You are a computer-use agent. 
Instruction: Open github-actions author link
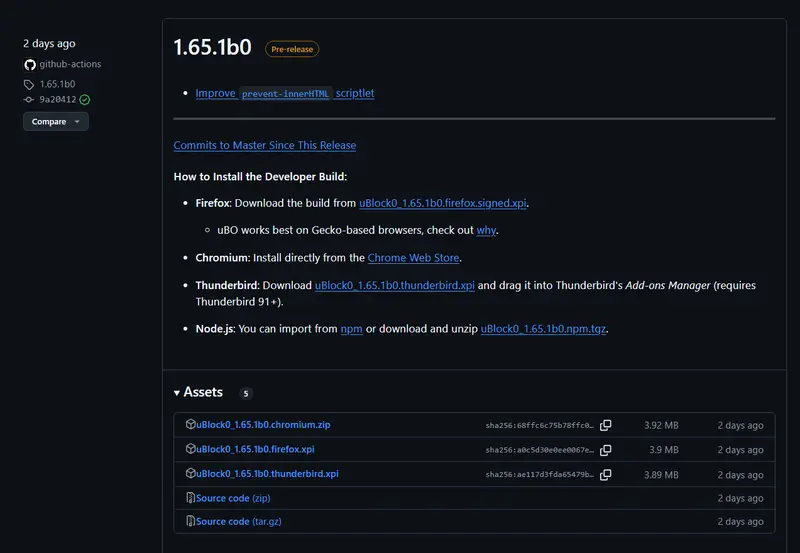click(70, 64)
